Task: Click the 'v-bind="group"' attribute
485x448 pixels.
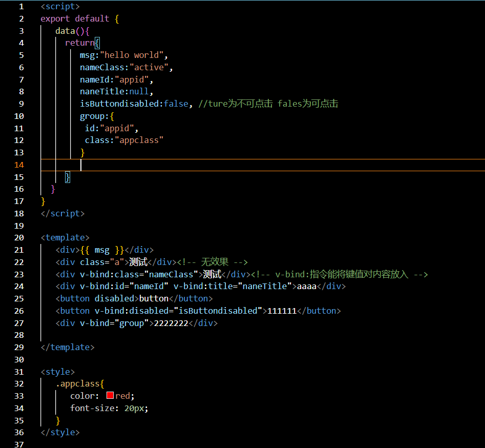Action: [x=114, y=323]
